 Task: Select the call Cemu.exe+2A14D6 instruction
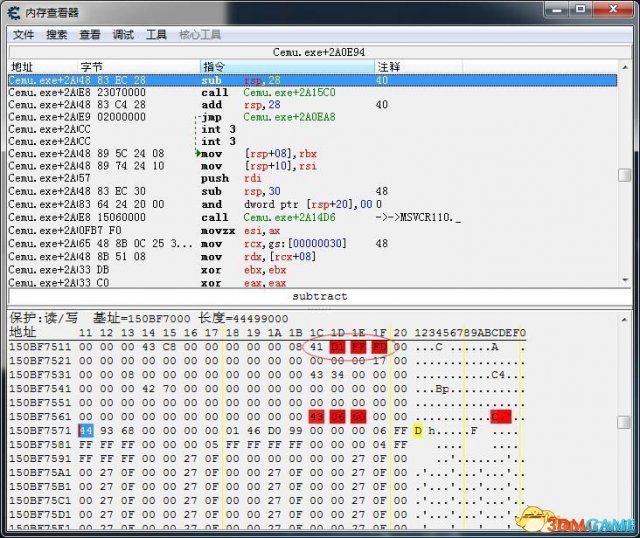click(313, 218)
